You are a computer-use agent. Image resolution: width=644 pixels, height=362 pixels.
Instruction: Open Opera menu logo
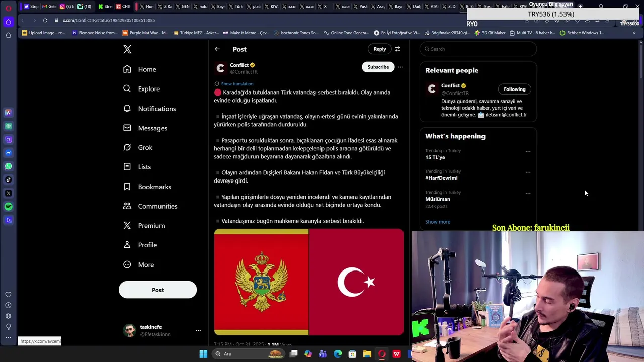(x=8, y=8)
